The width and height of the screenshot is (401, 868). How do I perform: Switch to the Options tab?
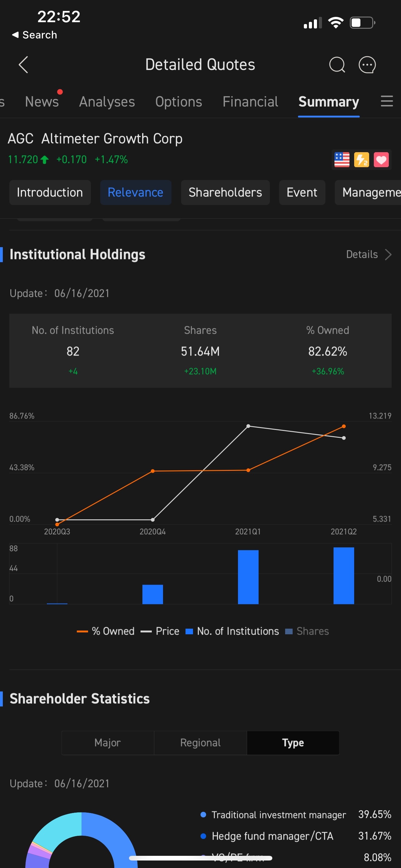tap(179, 102)
